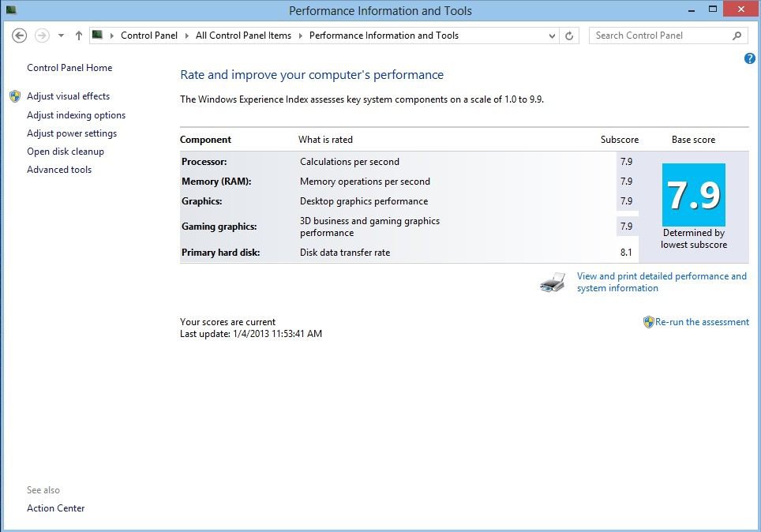Image resolution: width=761 pixels, height=532 pixels.
Task: Refresh the page with refresh icon
Action: (x=569, y=36)
